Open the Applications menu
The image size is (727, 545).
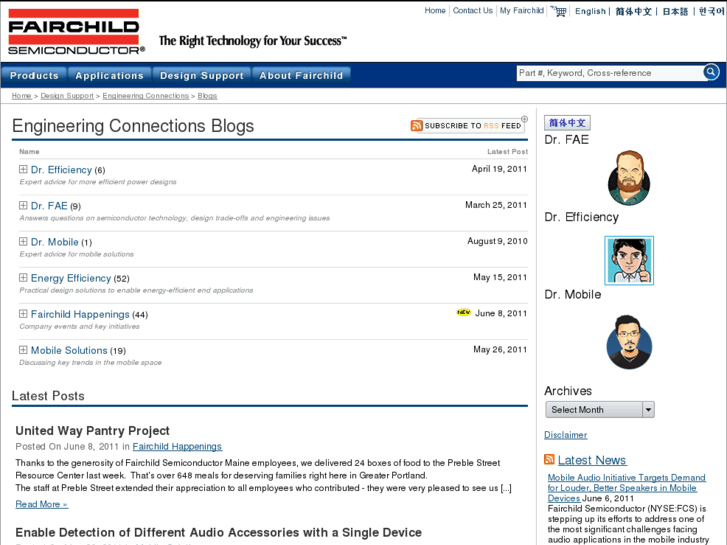tap(109, 76)
